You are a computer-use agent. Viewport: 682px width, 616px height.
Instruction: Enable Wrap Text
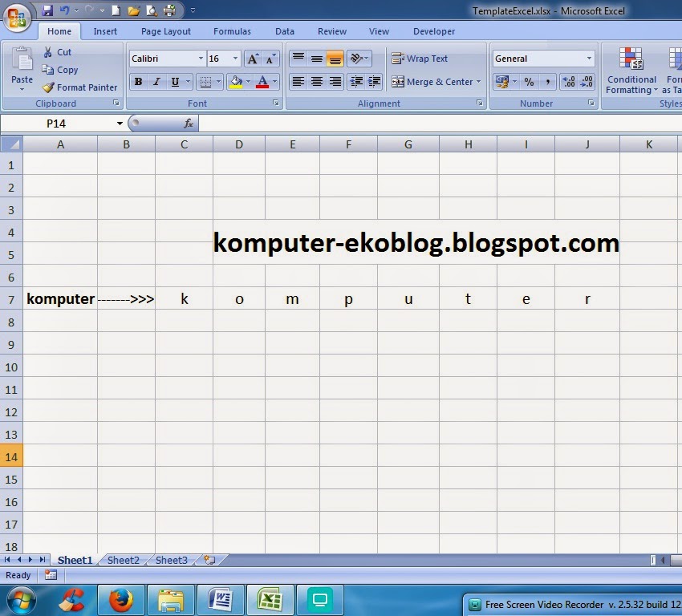[420, 59]
